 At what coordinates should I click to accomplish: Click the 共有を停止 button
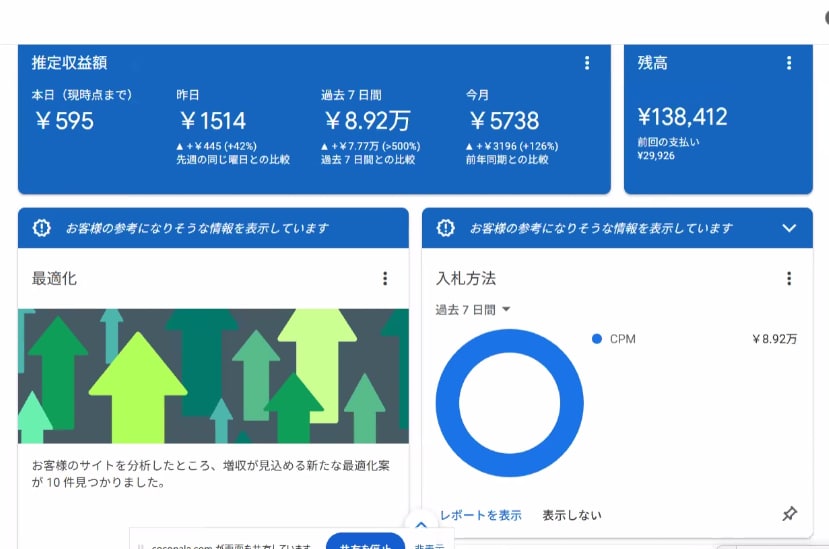pyautogui.click(x=365, y=542)
